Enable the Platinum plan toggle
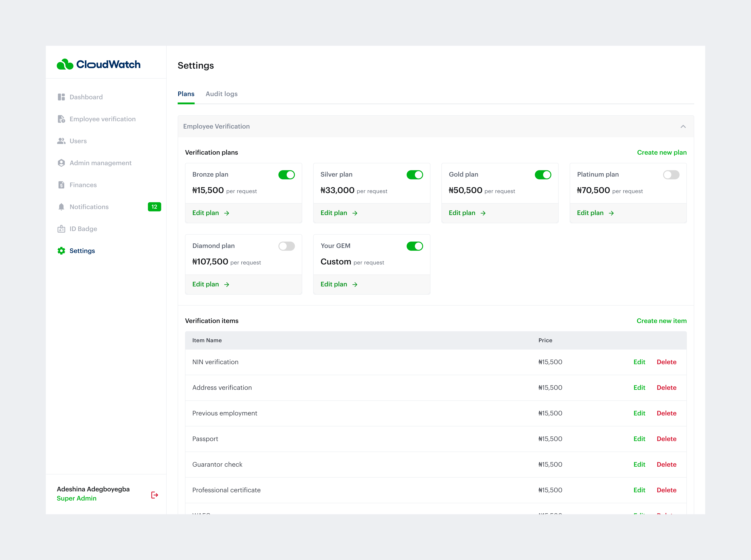 click(x=671, y=175)
